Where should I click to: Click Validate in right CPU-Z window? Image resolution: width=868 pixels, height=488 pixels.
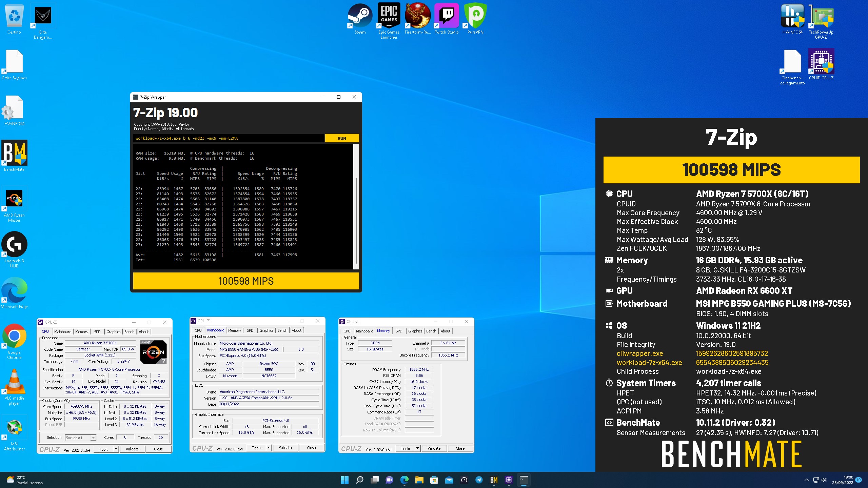(434, 448)
